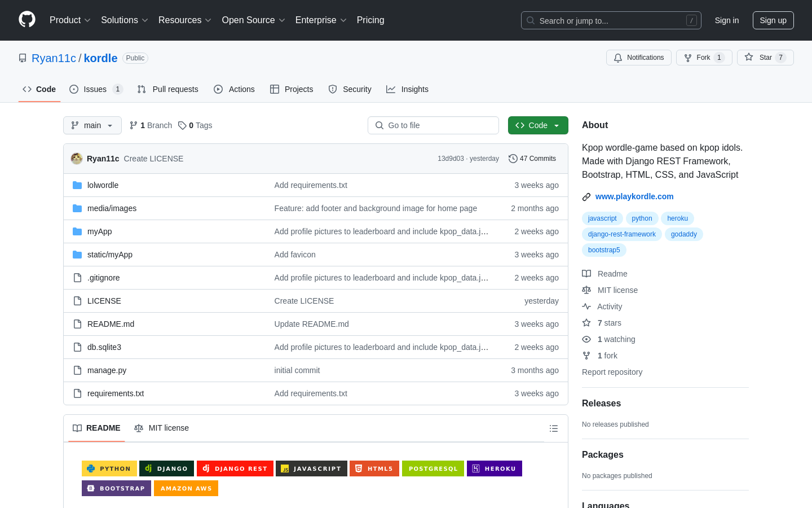The height and width of the screenshot is (508, 812).
Task: Expand the Enterprise menu
Action: point(321,20)
